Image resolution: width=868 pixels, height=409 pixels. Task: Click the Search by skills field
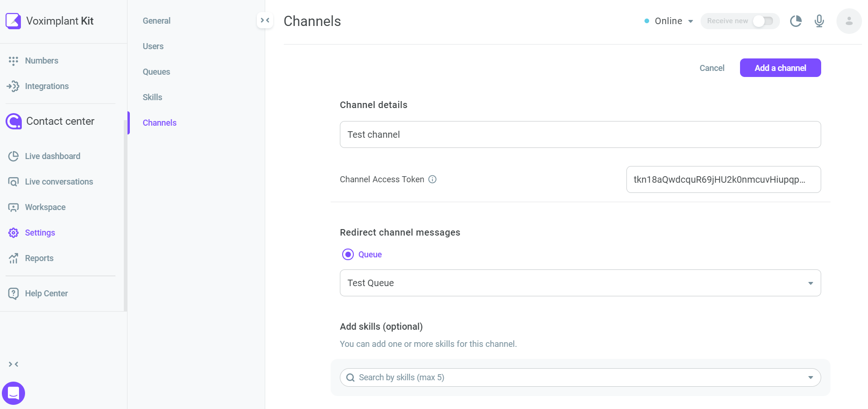[580, 377]
